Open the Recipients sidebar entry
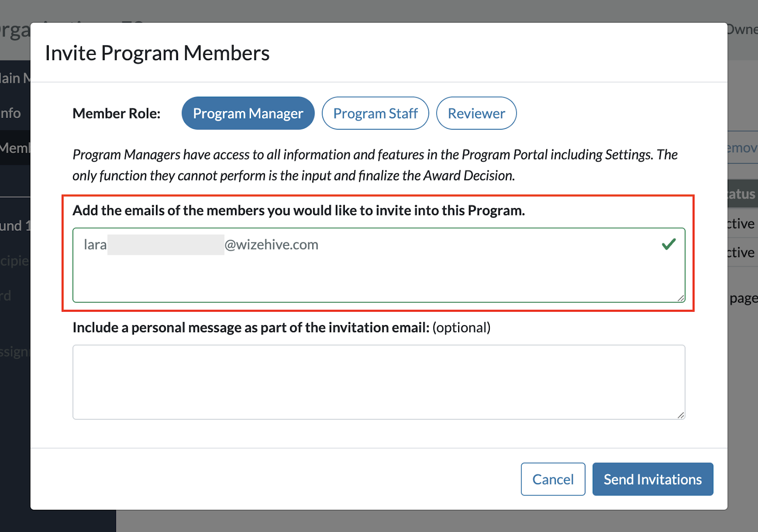 [x=13, y=261]
